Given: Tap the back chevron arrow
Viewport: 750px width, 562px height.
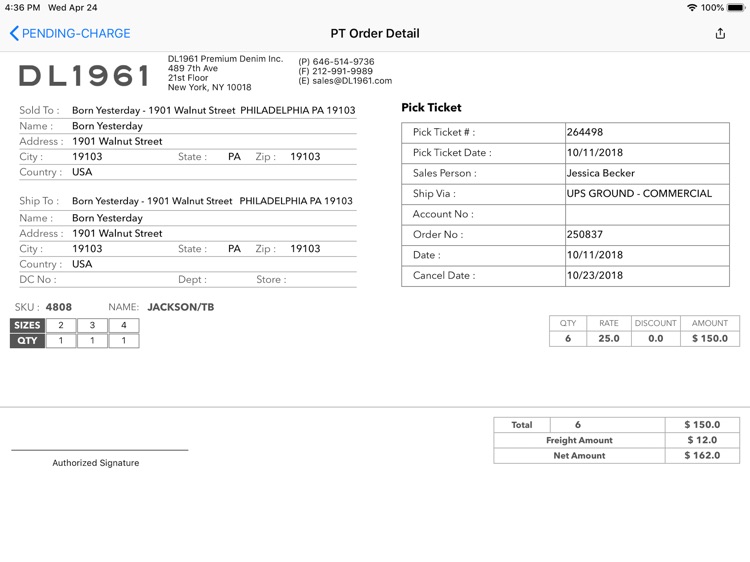Looking at the screenshot, I should point(14,33).
